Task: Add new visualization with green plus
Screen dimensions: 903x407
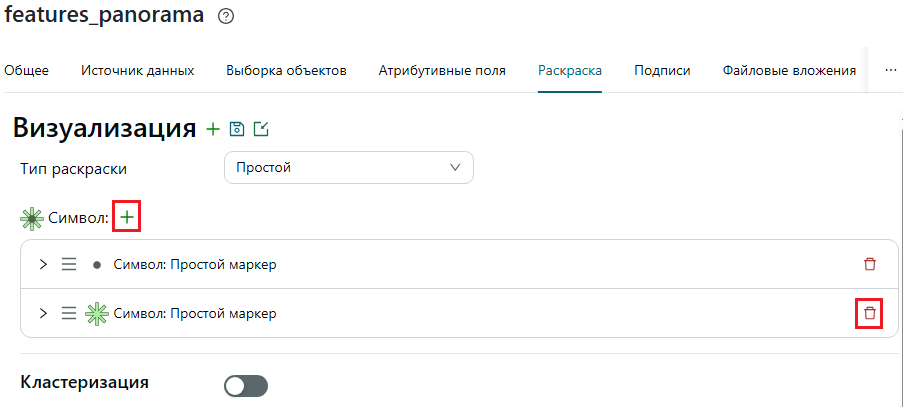Action: [213, 129]
